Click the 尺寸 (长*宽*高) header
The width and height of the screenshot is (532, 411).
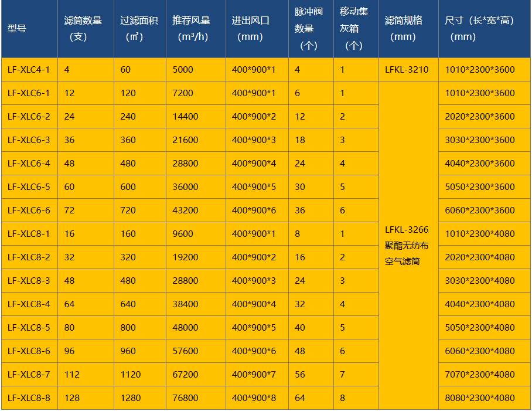coord(482,28)
